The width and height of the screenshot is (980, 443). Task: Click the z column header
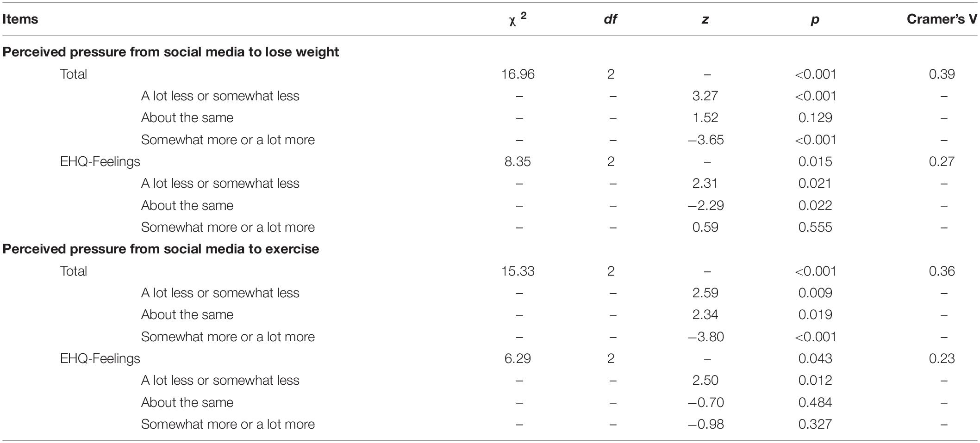705,20
